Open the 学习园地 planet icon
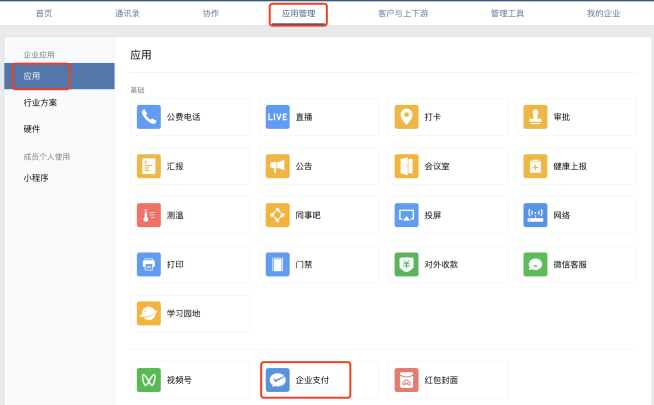Screen dimensions: 654x405 pos(148,313)
